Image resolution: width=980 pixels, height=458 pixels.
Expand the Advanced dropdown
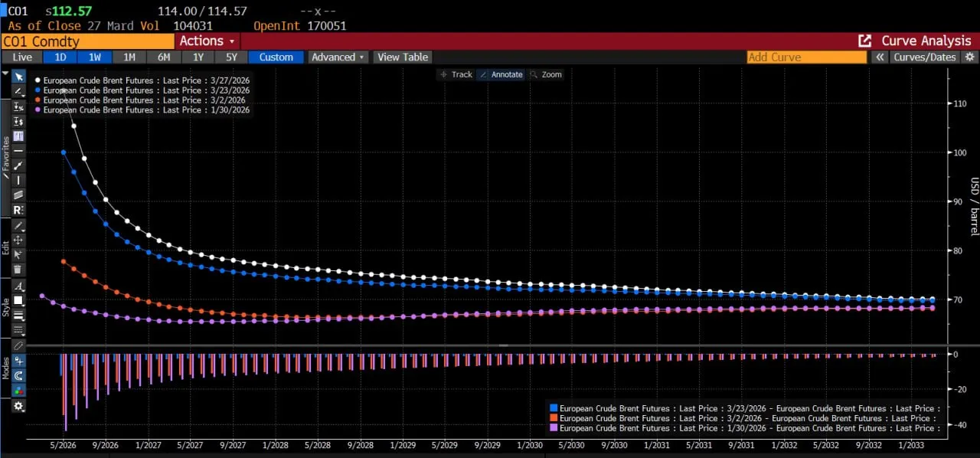tap(338, 57)
